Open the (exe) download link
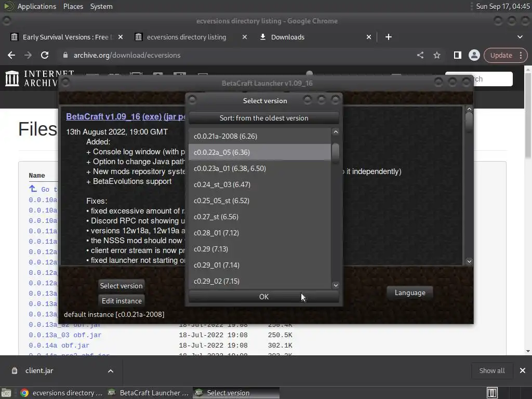The image size is (532, 399). click(x=152, y=116)
